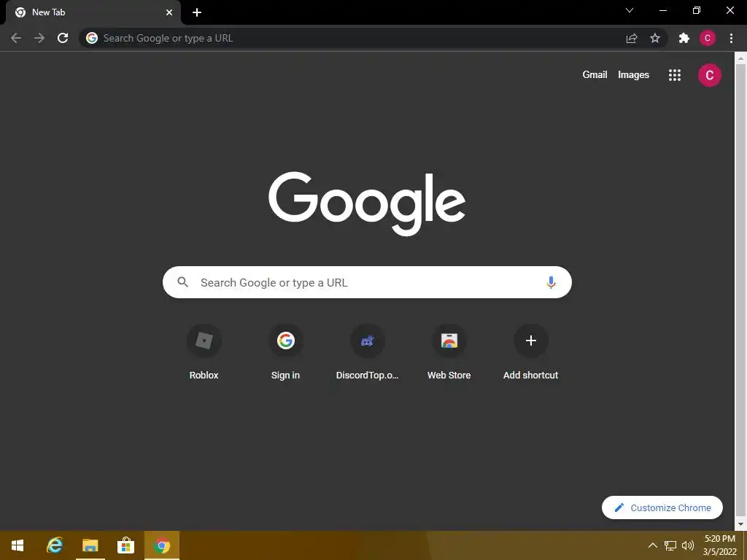Open Images link

tap(633, 75)
